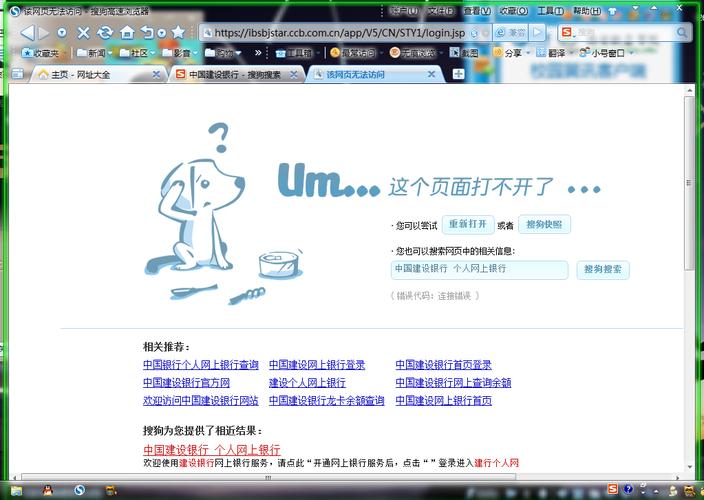
Task: Expand the 影音 bookmarks folder
Action: coord(180,53)
